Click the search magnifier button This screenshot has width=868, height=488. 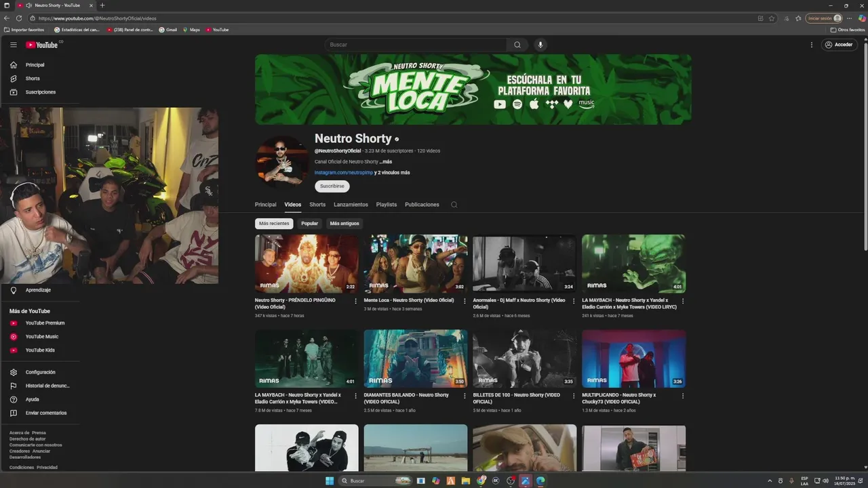pos(517,45)
